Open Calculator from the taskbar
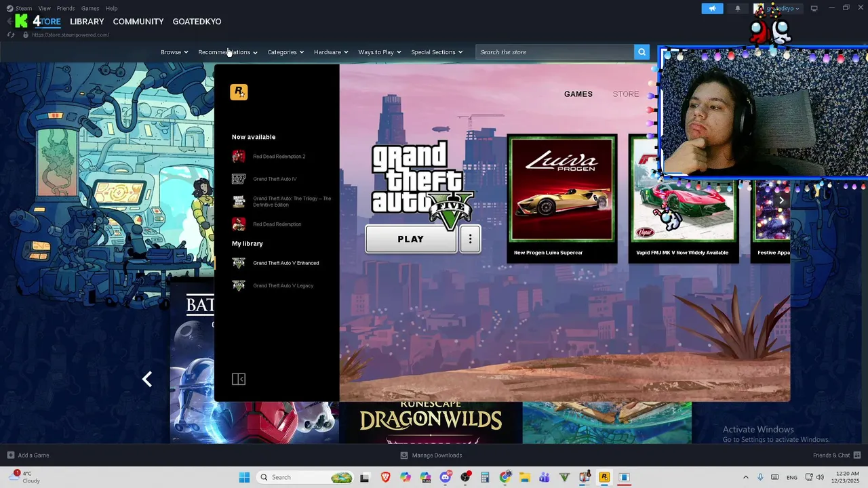The image size is (868, 488). (485, 477)
